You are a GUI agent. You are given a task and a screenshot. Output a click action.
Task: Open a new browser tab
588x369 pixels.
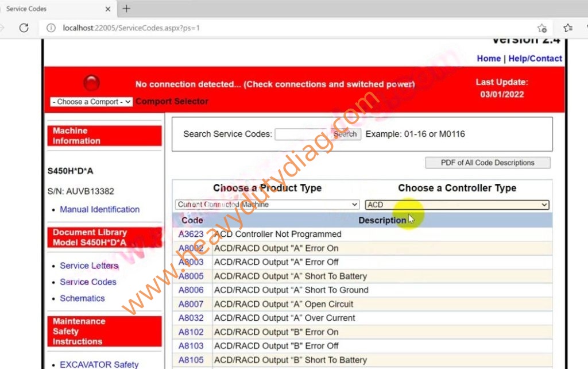coord(126,9)
